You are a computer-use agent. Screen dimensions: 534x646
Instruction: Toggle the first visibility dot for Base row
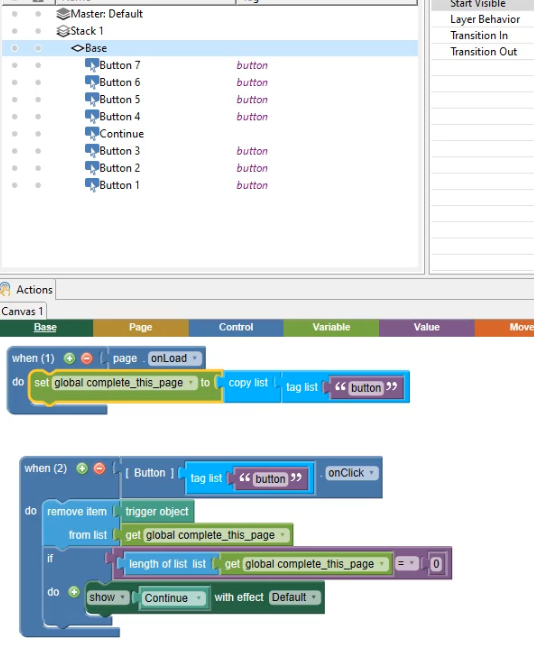coord(15,48)
